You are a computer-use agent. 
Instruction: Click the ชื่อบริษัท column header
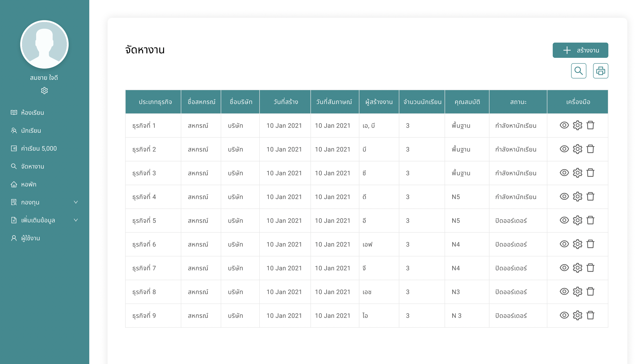[241, 102]
